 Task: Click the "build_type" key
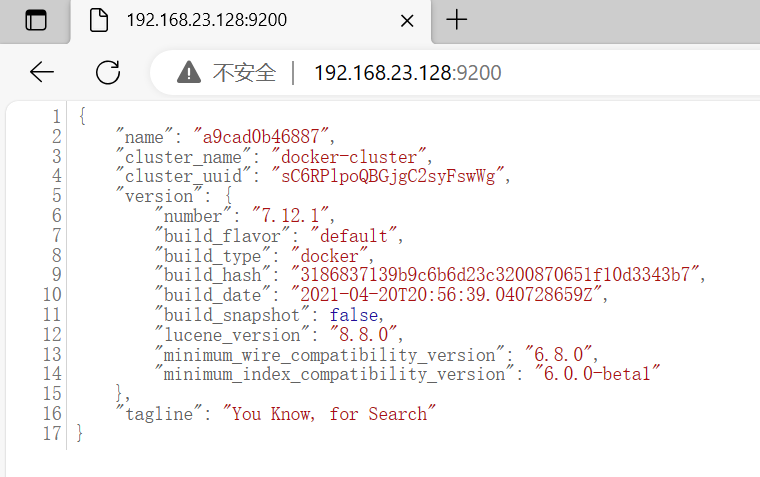click(x=213, y=255)
